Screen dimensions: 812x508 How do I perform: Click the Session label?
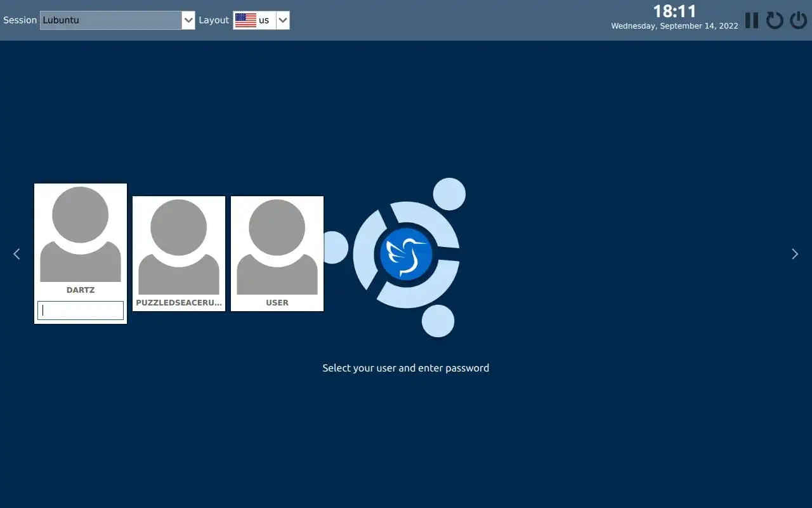20,20
